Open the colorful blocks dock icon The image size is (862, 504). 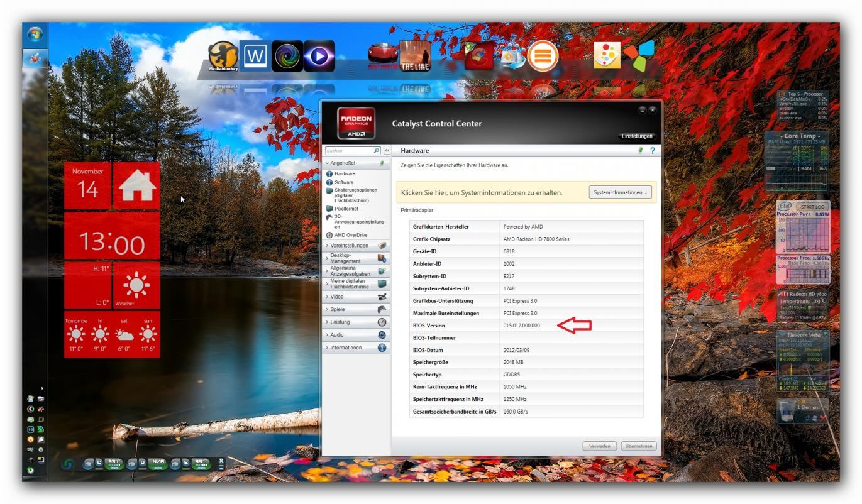(x=638, y=55)
